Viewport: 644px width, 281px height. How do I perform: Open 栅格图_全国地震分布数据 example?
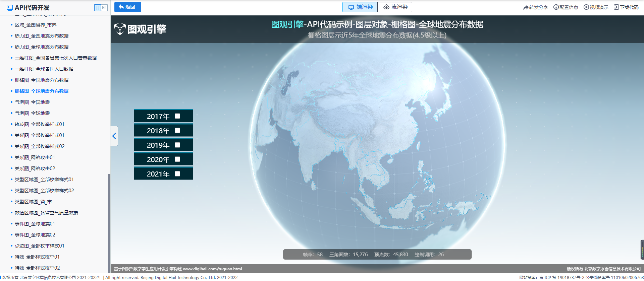pos(42,80)
